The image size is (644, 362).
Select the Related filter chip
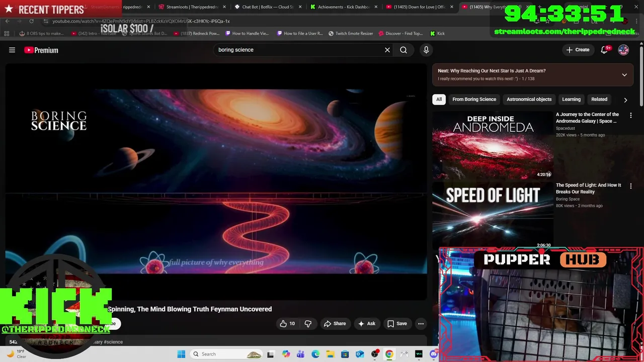[x=599, y=99]
